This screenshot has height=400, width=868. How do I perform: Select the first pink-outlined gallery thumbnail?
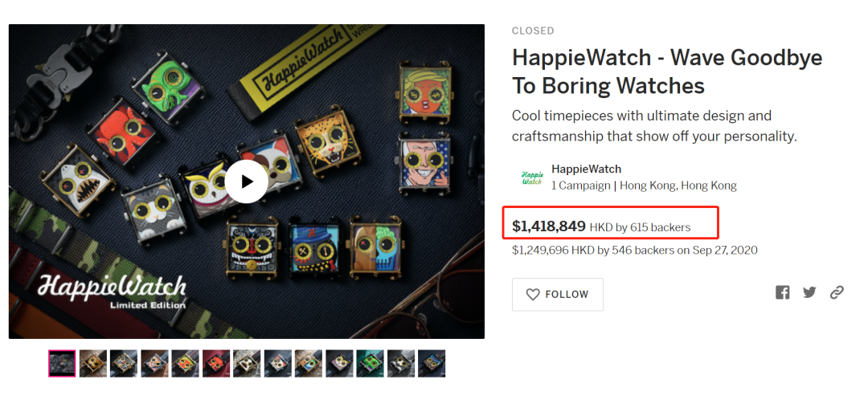[x=62, y=363]
